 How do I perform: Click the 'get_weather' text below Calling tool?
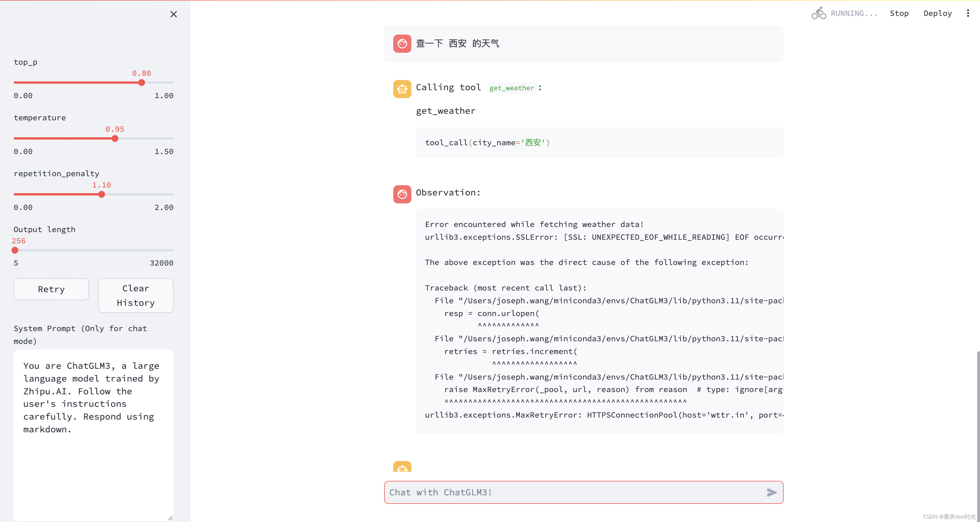point(445,111)
